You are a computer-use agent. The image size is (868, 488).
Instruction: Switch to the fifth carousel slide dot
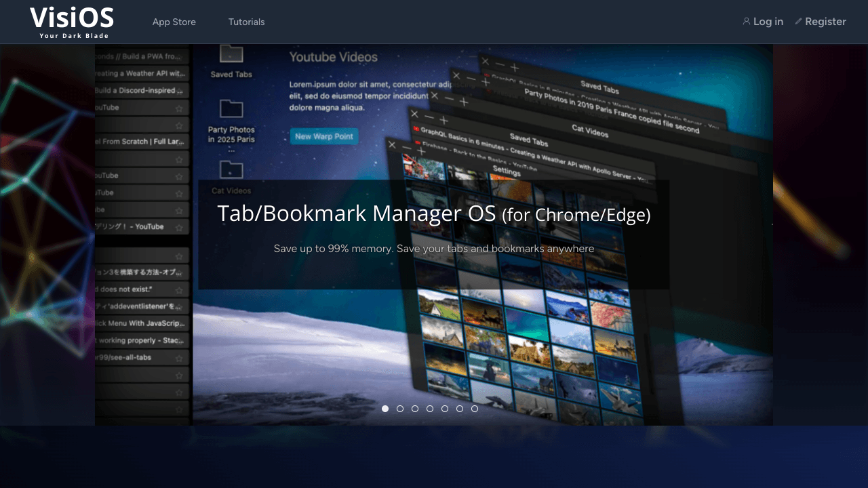click(x=445, y=409)
